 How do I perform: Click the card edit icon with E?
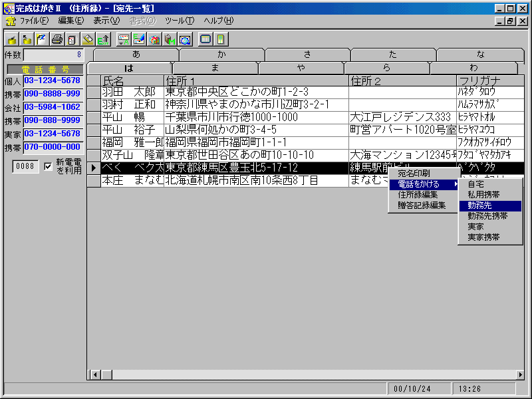point(139,39)
